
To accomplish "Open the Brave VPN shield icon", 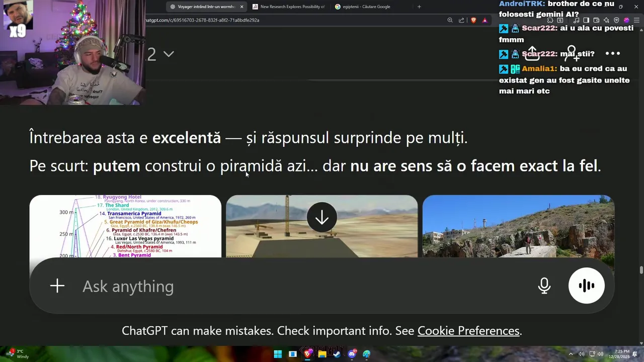I will pos(616,20).
